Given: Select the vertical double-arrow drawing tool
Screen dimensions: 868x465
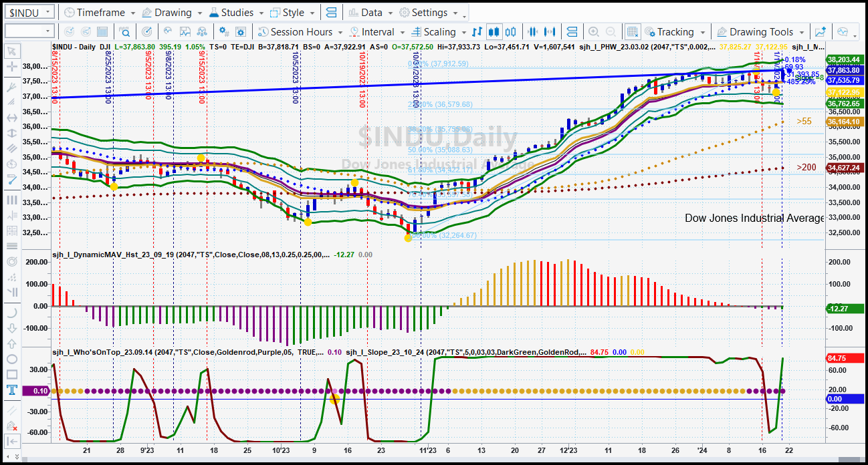Looking at the screenshot, I should pos(11,133).
